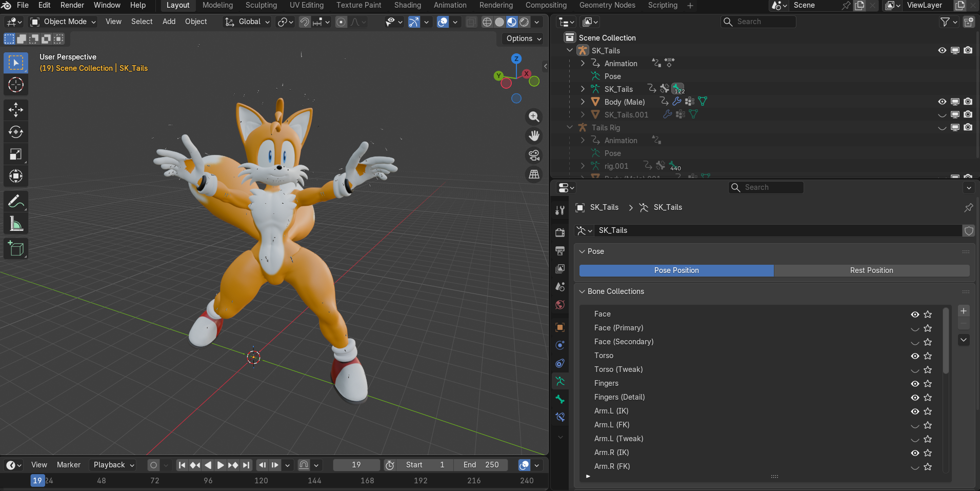This screenshot has width=980, height=491.
Task: Select the Measure tool
Action: tap(16, 224)
